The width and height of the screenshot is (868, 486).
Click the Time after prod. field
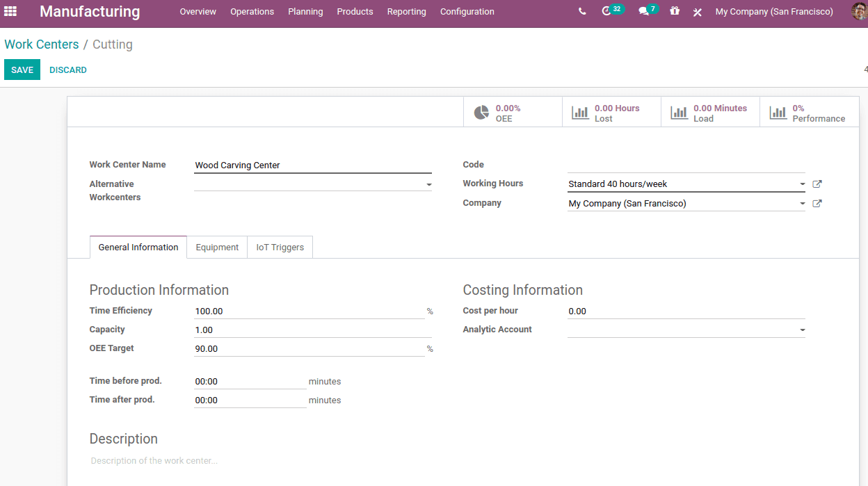(250, 400)
